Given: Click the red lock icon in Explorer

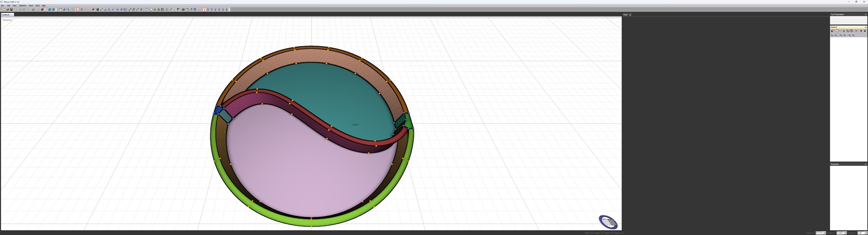Looking at the screenshot, I should [833, 31].
